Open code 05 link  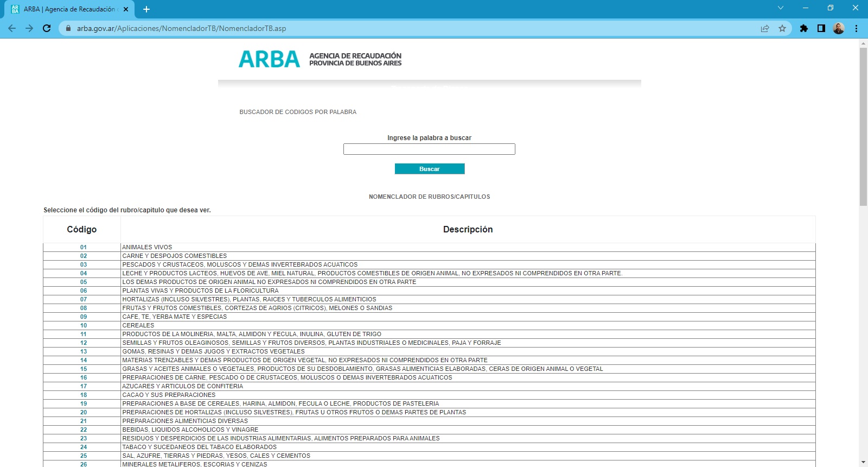[x=84, y=282]
